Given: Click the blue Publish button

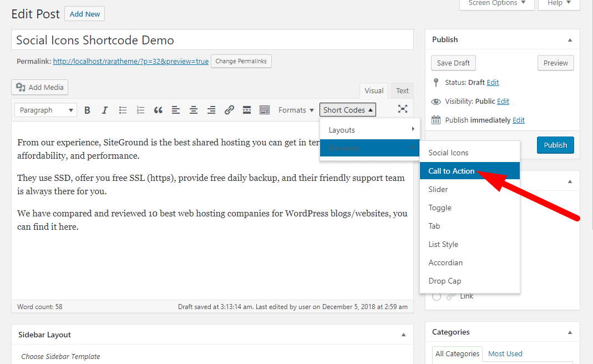Looking at the screenshot, I should click(x=555, y=145).
